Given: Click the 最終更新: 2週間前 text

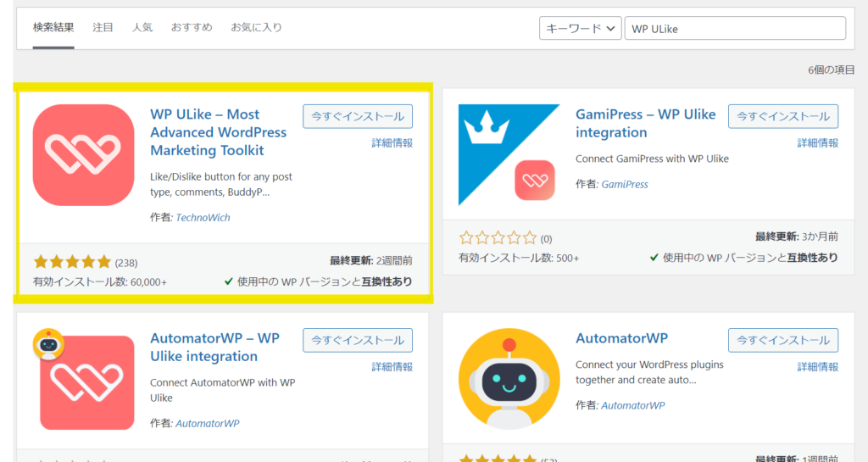Looking at the screenshot, I should click(x=371, y=260).
